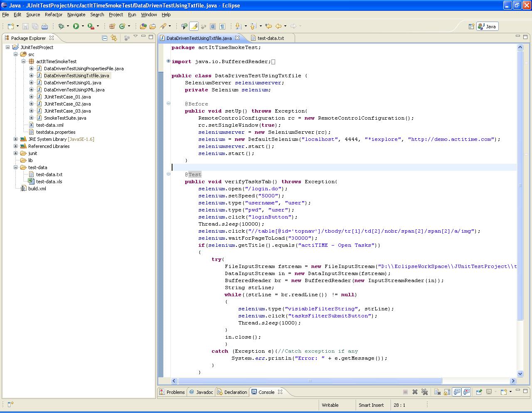
Task: Select build.xml in Package Explorer
Action: (37, 189)
